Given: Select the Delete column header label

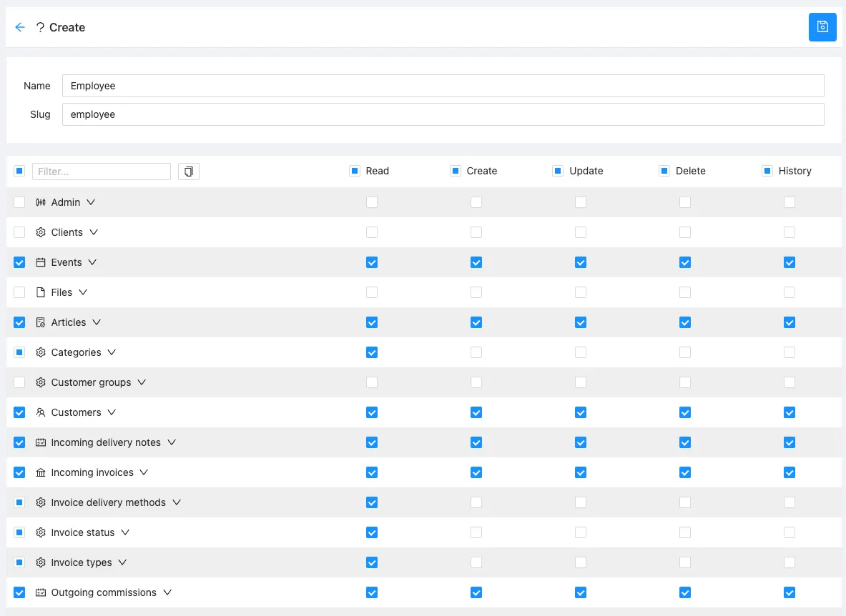Looking at the screenshot, I should click(x=691, y=171).
